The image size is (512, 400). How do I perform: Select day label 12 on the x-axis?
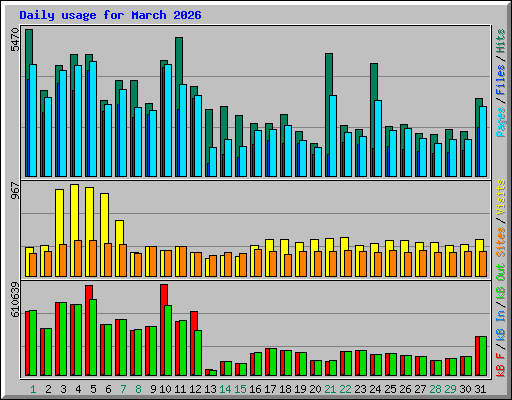click(195, 389)
